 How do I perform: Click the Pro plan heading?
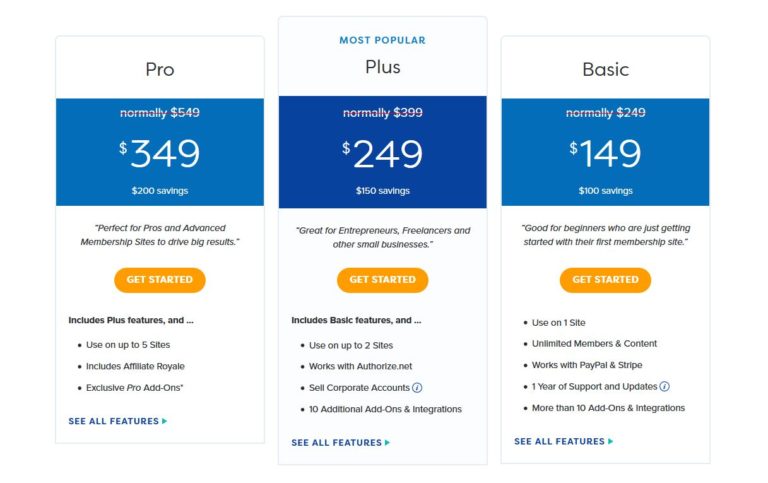[x=160, y=70]
